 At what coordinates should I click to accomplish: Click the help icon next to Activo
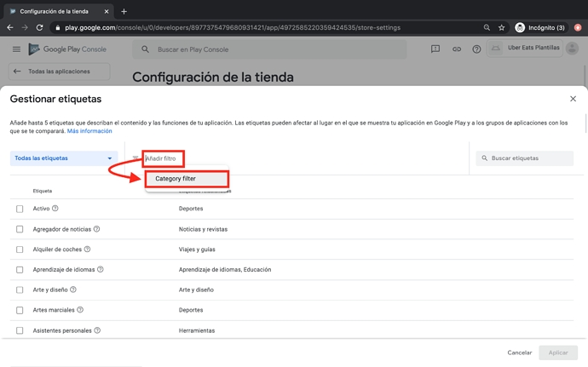pos(55,209)
